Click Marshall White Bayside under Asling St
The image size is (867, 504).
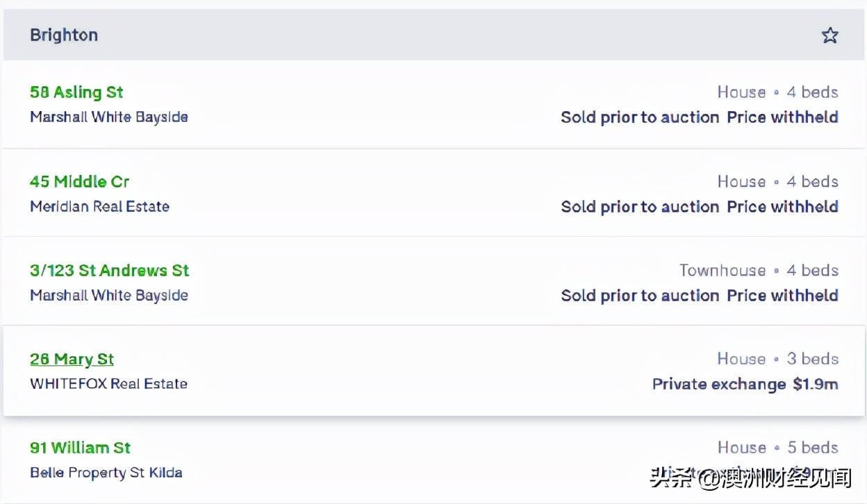pyautogui.click(x=109, y=117)
